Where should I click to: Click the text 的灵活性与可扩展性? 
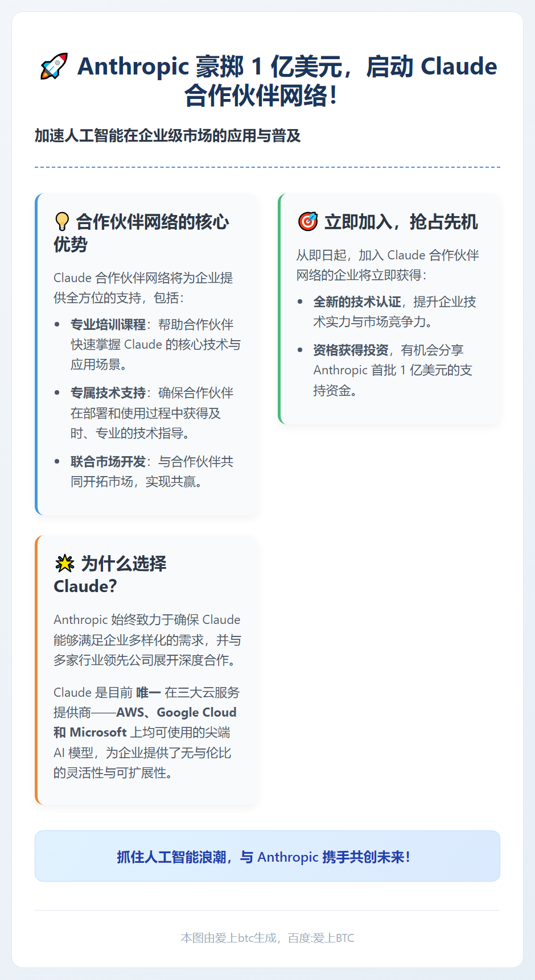[x=113, y=773]
